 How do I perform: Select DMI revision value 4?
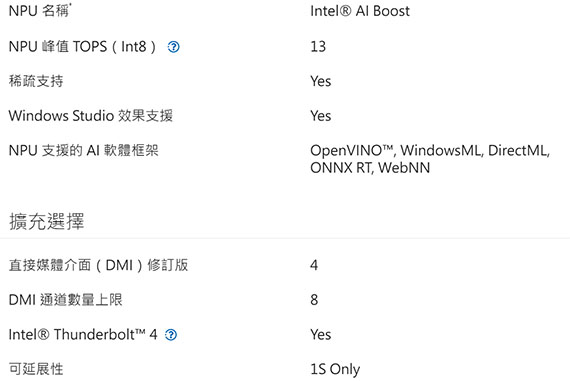coord(314,265)
